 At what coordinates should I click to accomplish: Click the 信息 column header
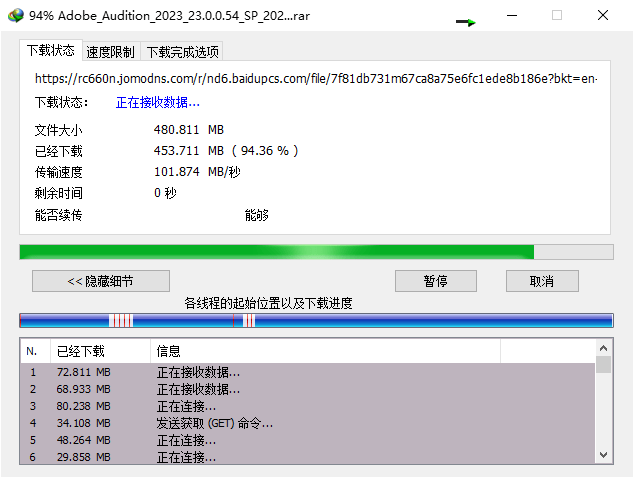[325, 351]
